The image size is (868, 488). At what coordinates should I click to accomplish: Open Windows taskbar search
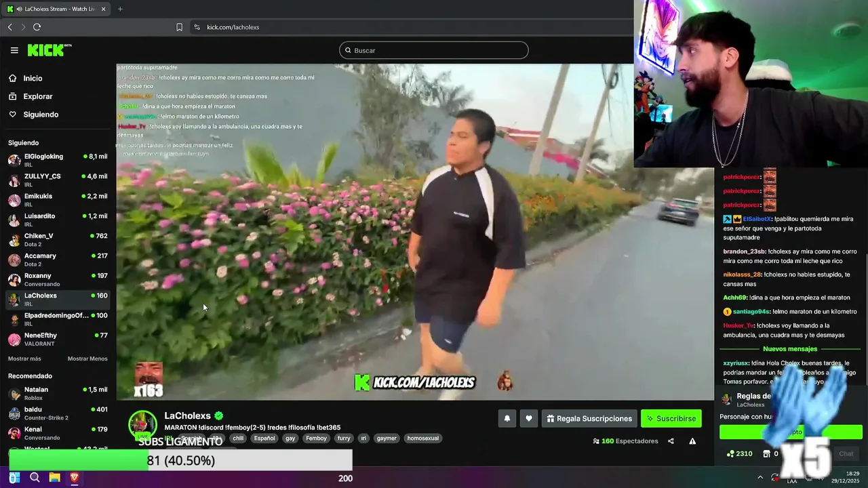[35, 478]
